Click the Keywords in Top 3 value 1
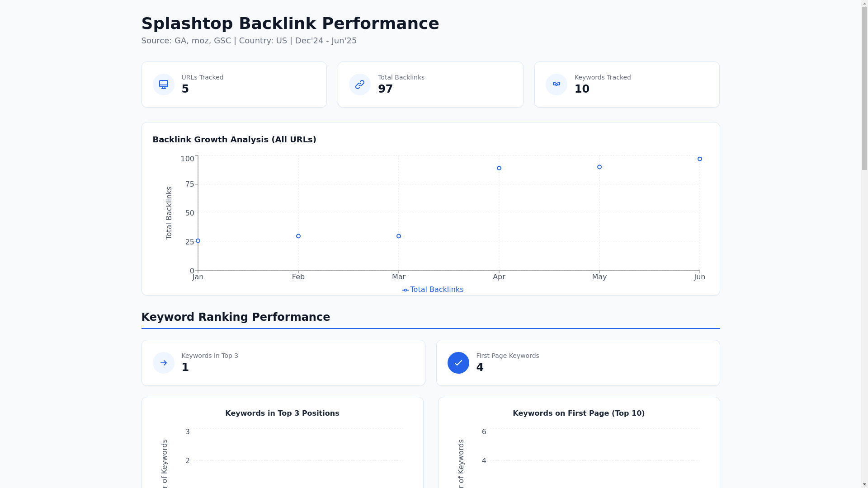The image size is (868, 488). point(185,367)
